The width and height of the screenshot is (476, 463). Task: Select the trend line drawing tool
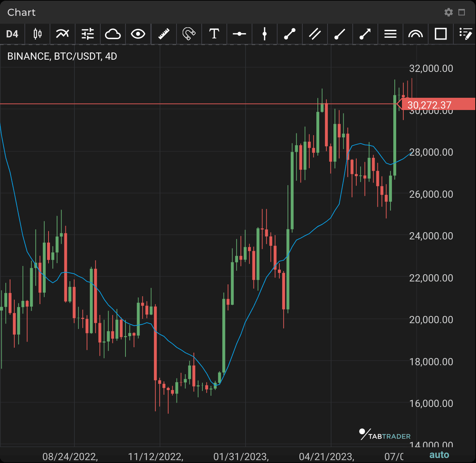(290, 34)
